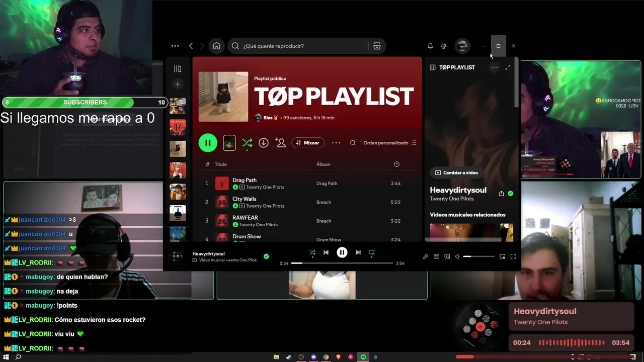
Task: Search within the playlist icon
Action: [353, 143]
